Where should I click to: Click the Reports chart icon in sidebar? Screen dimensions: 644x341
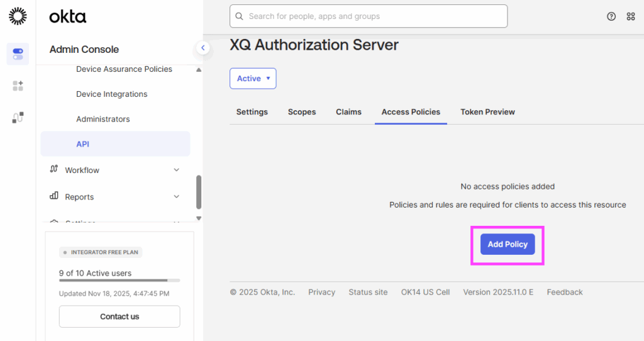54,196
